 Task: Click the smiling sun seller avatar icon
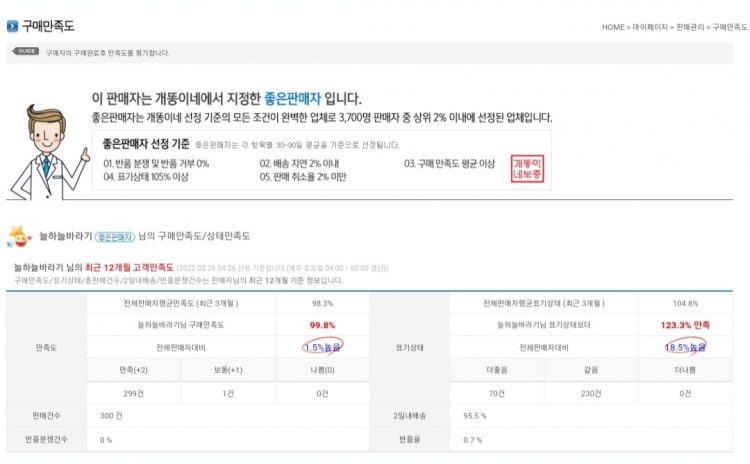pyautogui.click(x=18, y=235)
